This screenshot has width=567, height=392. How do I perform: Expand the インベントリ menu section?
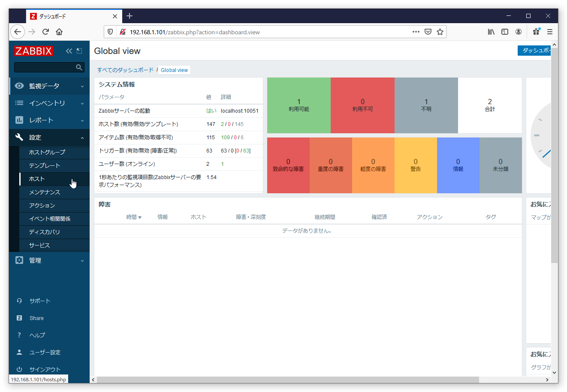click(49, 103)
